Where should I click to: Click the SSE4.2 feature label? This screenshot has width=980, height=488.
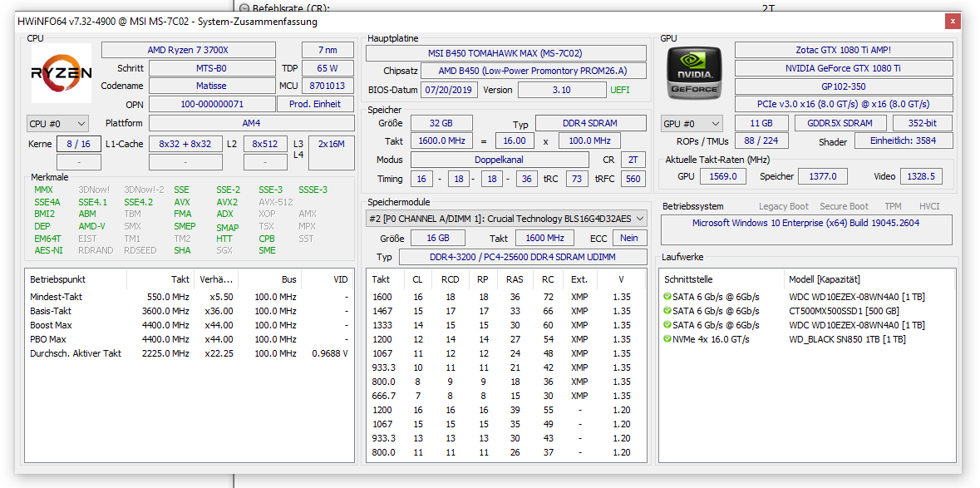139,202
